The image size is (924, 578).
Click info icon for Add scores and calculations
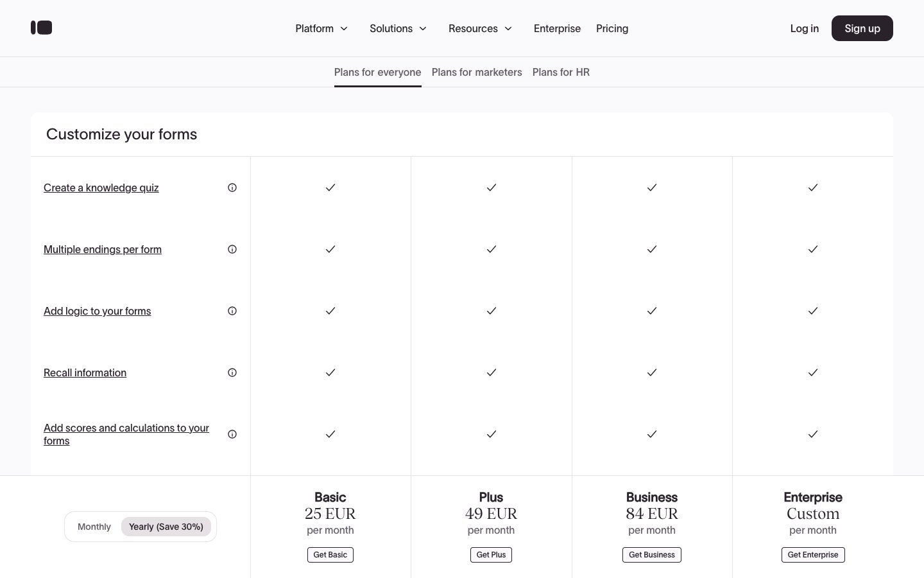(232, 434)
